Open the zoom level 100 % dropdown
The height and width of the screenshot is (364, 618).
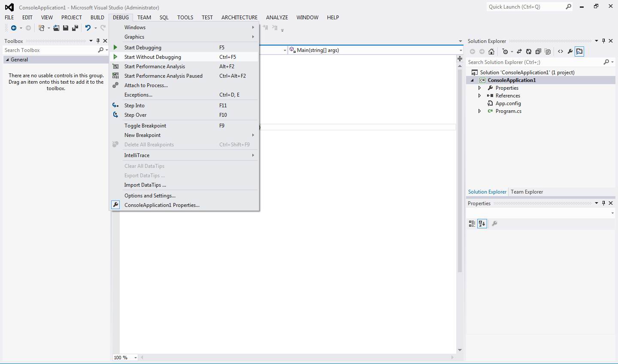pyautogui.click(x=136, y=358)
